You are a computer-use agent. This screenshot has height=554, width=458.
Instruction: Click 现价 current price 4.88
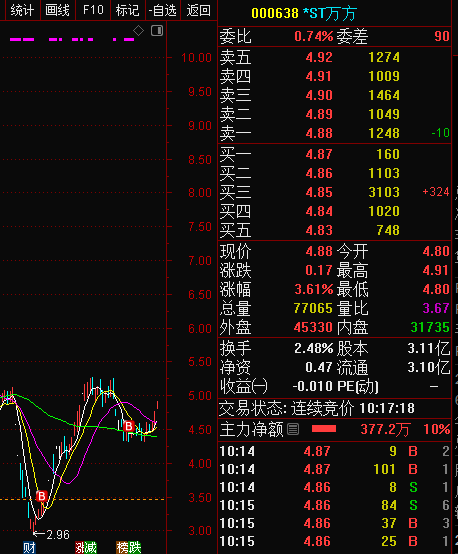coord(319,252)
